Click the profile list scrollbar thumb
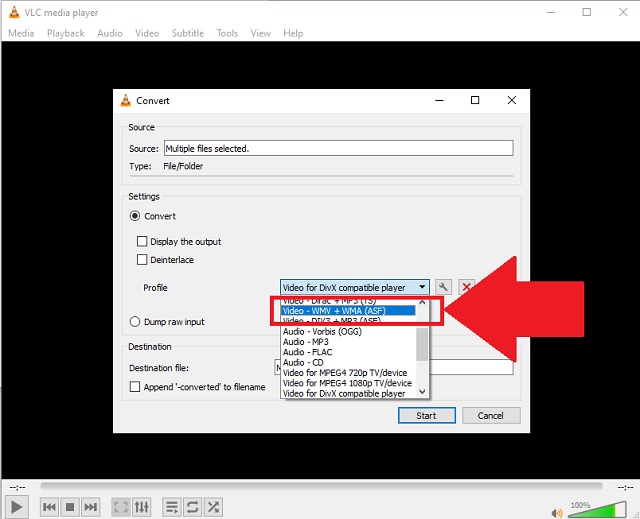Screen dimensions: 640x519 tap(422, 344)
